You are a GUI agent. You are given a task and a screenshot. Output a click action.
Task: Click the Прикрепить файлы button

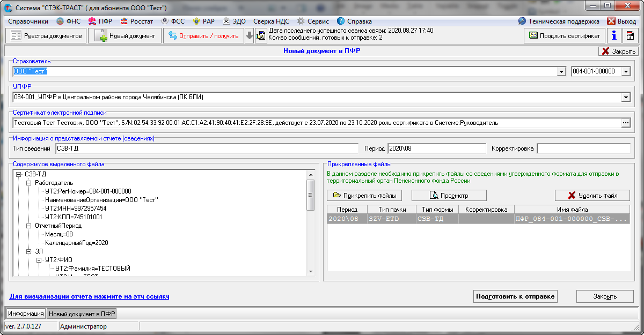[x=365, y=196]
